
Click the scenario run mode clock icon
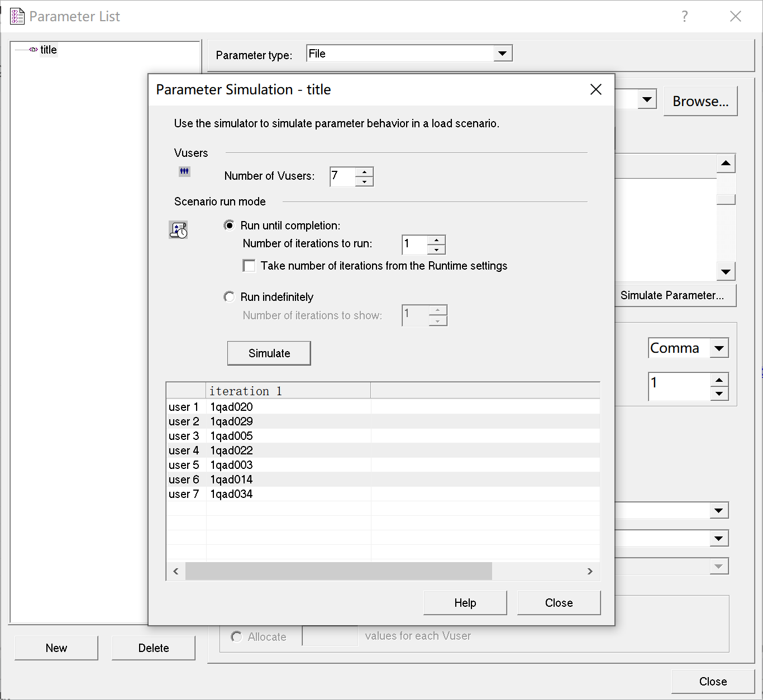(178, 229)
